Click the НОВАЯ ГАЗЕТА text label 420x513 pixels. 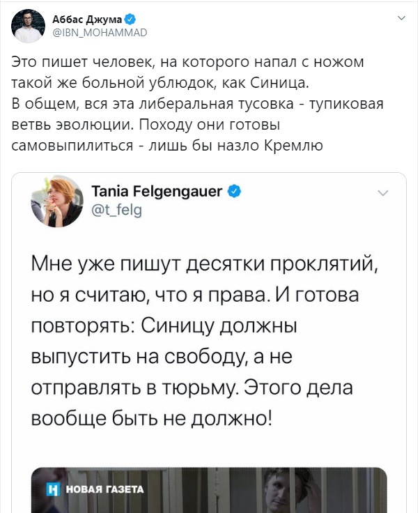104,489
